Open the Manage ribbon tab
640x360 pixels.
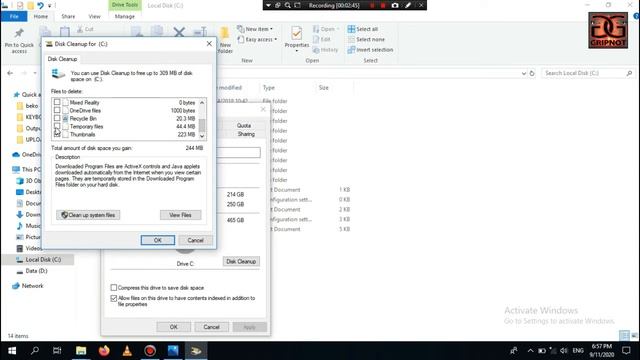(125, 16)
